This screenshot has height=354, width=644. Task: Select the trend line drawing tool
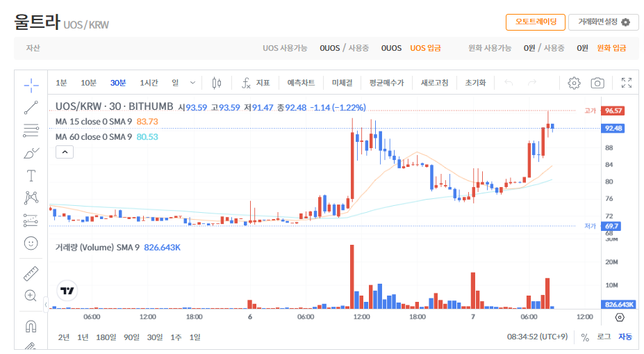pyautogui.click(x=31, y=108)
